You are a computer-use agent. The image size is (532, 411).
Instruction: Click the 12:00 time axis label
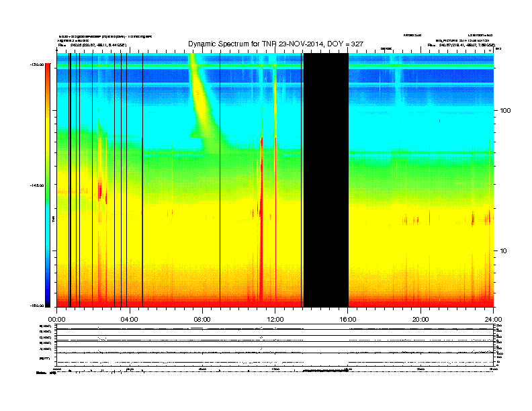pos(275,320)
